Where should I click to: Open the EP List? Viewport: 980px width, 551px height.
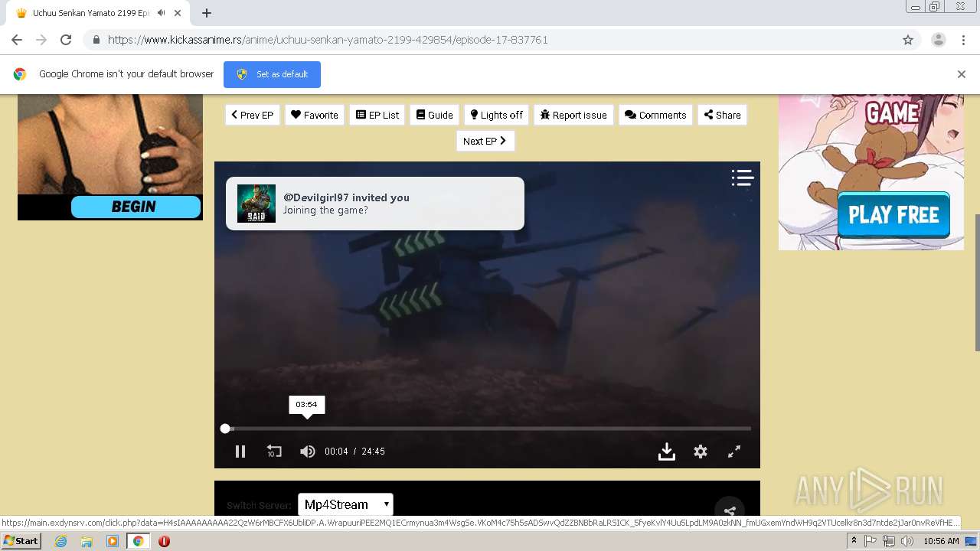coord(377,115)
